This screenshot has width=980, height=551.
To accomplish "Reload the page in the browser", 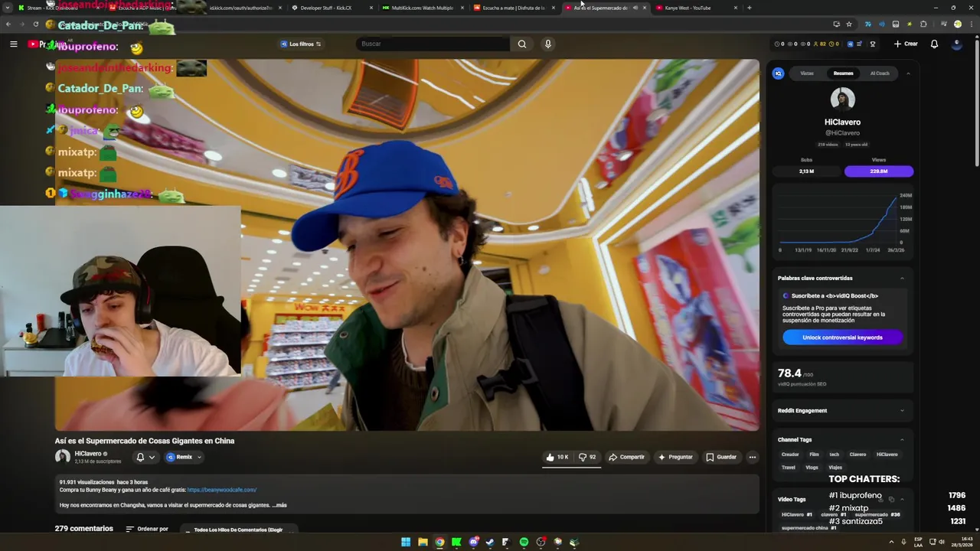I will click(x=35, y=24).
